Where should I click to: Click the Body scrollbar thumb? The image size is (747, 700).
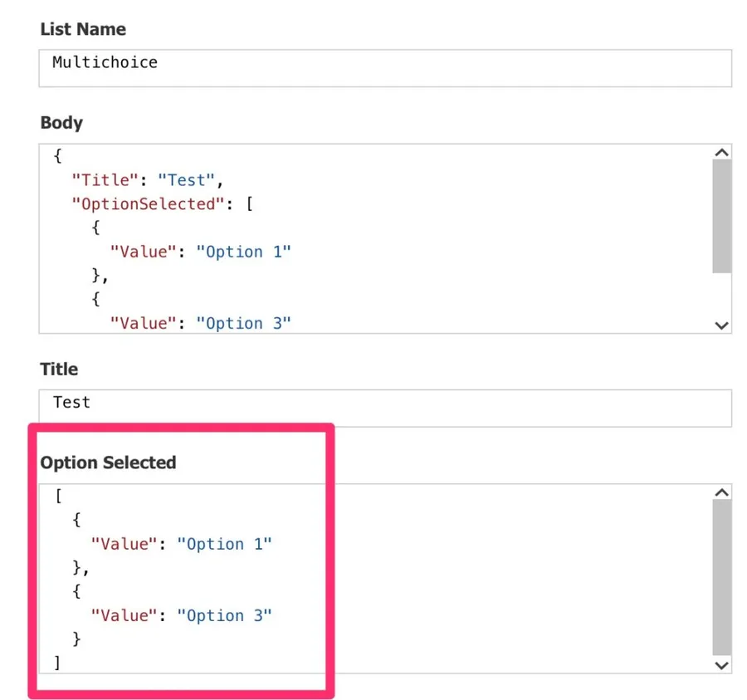point(721,216)
